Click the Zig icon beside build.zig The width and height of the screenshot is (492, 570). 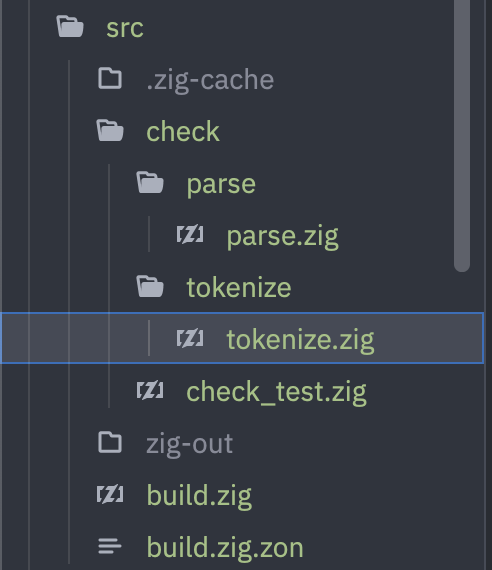[x=110, y=494]
